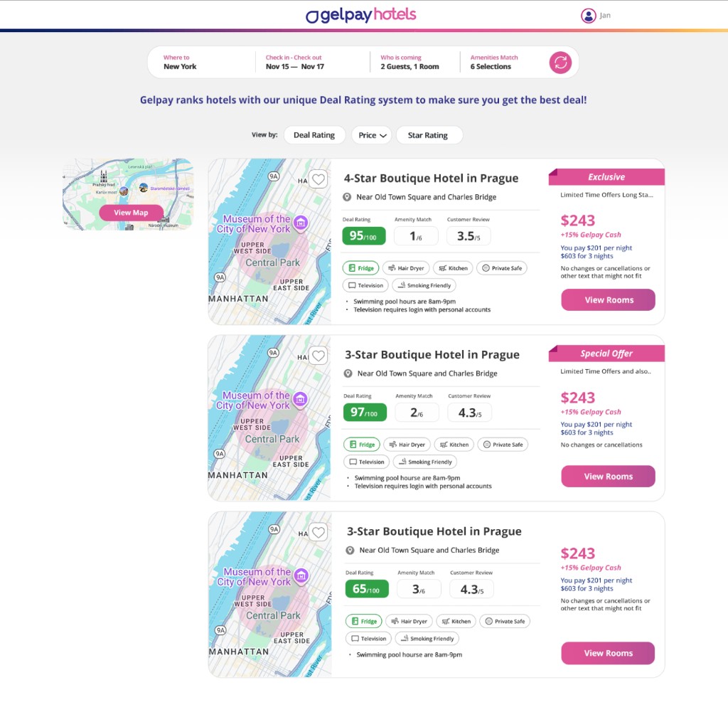Click Smoking Friendly chip on the first hotel

(x=424, y=286)
